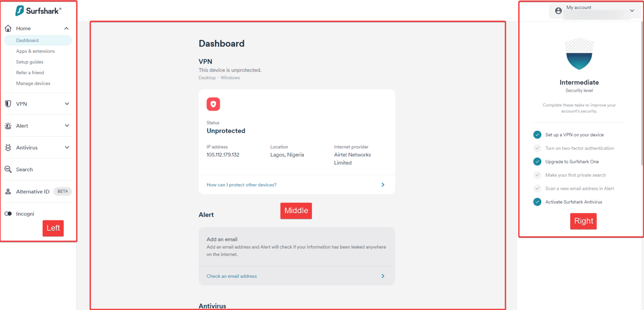This screenshot has height=310, width=644.
Task: Click the arrow beside Check an email address
Action: click(383, 276)
